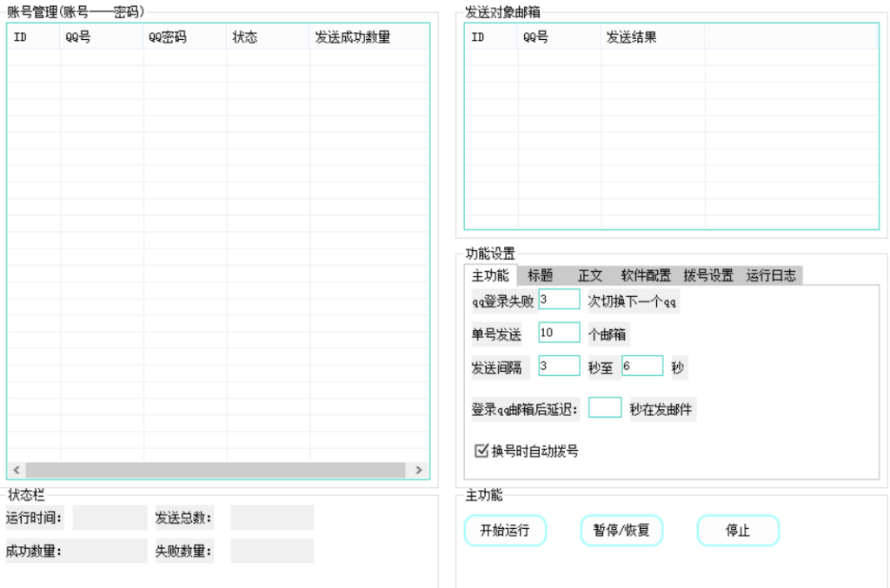Click the account list scroll left arrow
890x588 pixels.
click(16, 470)
